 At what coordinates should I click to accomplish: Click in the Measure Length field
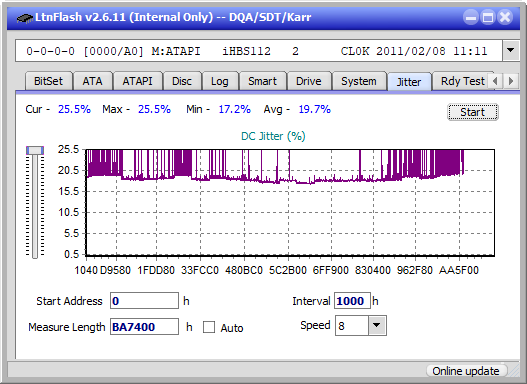145,327
